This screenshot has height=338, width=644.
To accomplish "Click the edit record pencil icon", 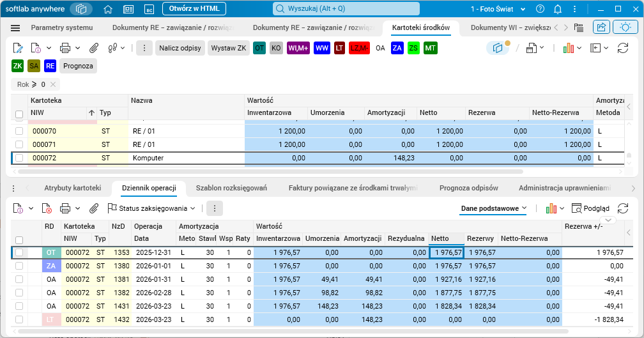I will click(x=18, y=48).
